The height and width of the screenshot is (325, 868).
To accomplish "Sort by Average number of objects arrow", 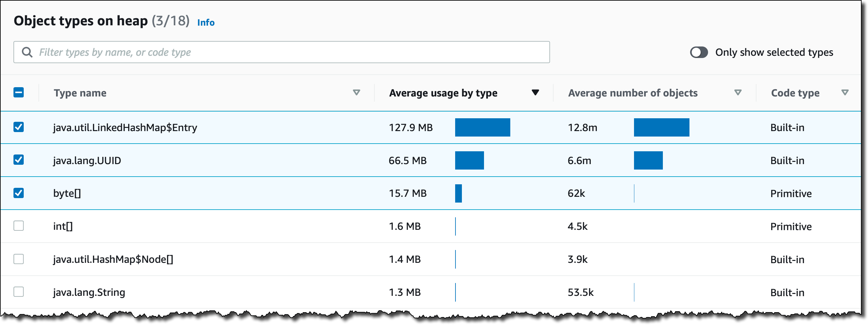I will pos(738,92).
